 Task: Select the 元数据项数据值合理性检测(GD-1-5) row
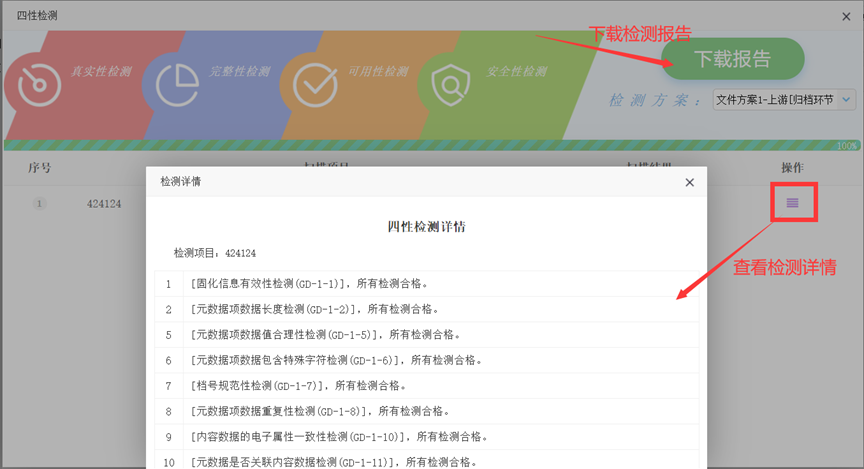coord(427,335)
